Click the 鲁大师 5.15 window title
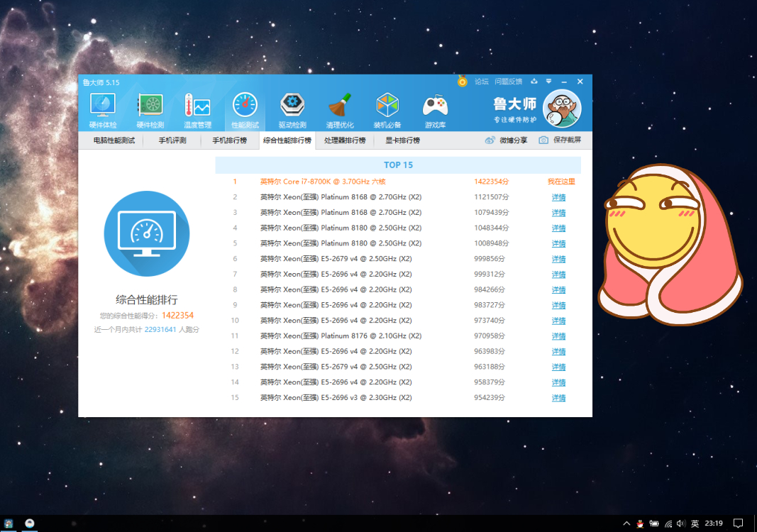 pos(101,82)
